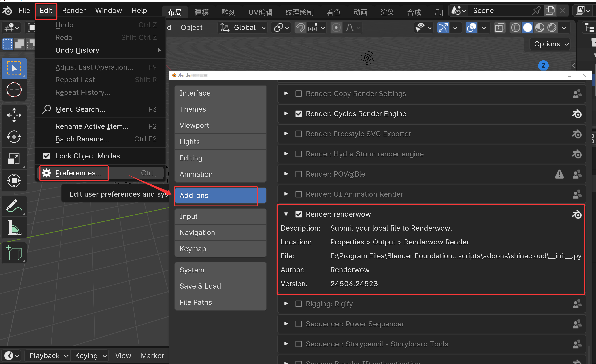This screenshot has height=364, width=596.
Task: Open the File Paths preferences section
Action: 220,302
